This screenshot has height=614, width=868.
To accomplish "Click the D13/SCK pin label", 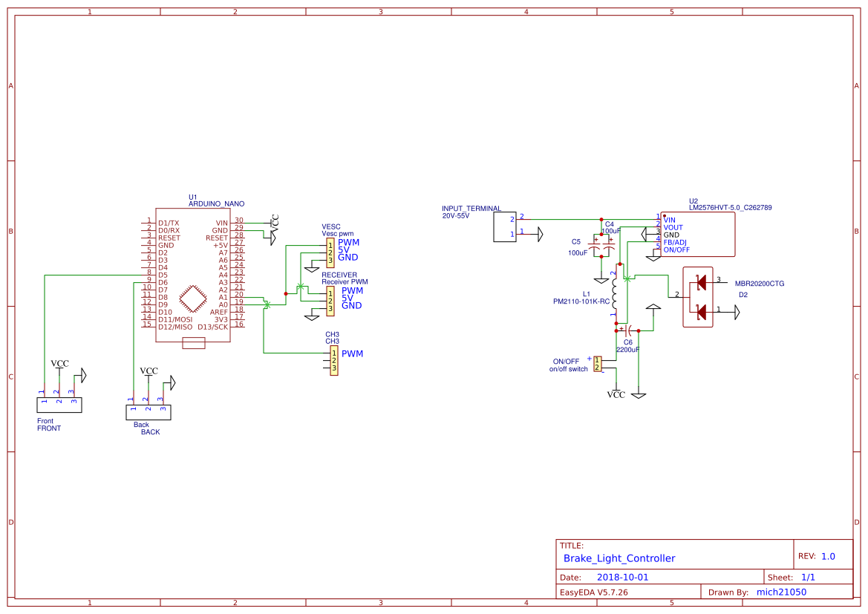I will pos(212,327).
